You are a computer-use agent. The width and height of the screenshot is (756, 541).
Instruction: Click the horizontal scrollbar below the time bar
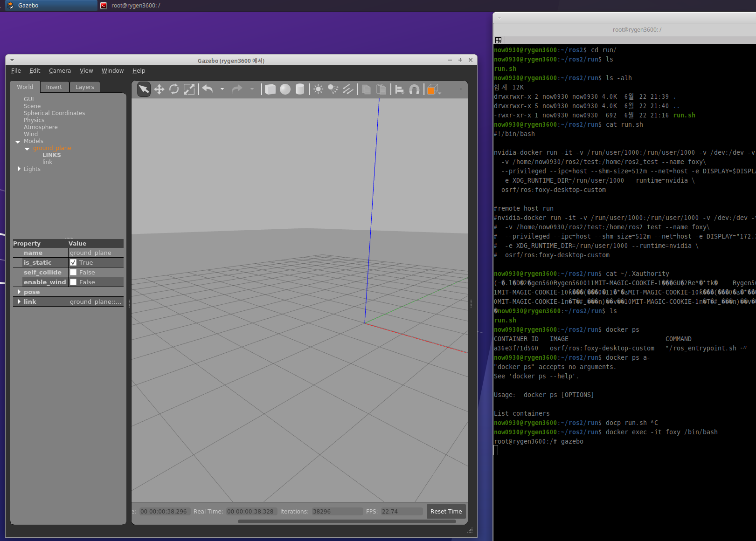(x=347, y=521)
